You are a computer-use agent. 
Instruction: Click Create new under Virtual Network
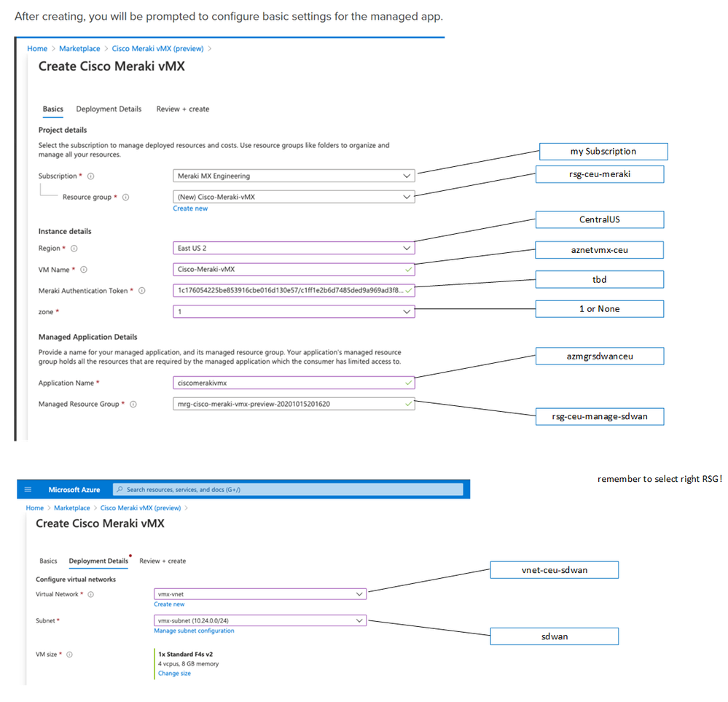169,604
